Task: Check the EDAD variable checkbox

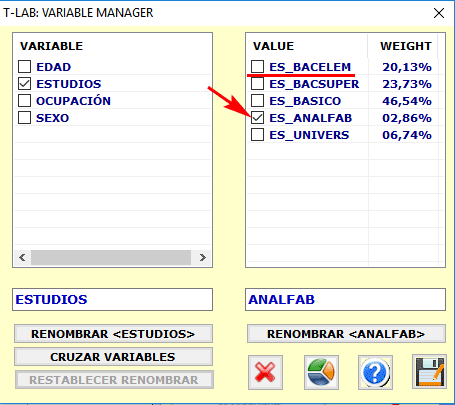Action: click(25, 67)
